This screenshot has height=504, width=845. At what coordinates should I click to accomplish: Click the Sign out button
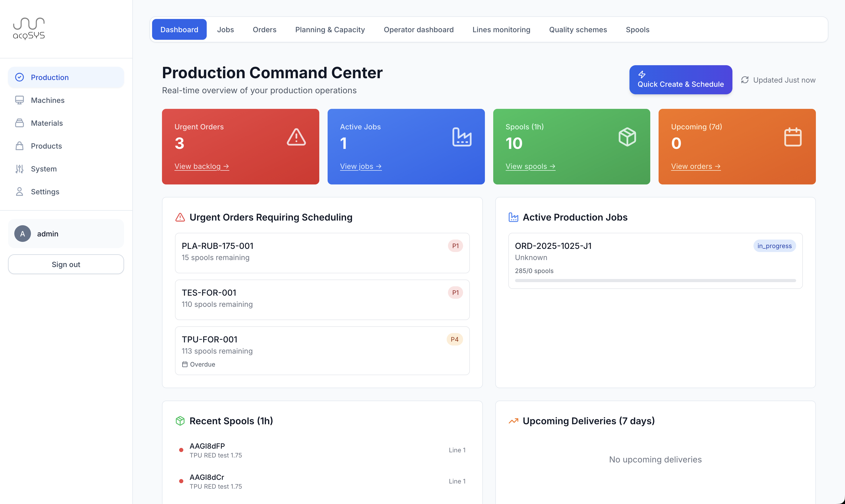66,264
